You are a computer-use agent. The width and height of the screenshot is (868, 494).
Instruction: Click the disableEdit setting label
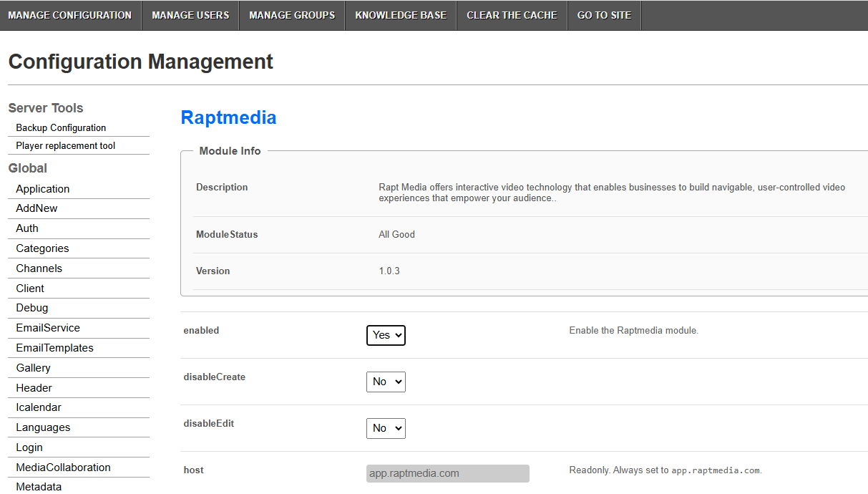pos(208,424)
